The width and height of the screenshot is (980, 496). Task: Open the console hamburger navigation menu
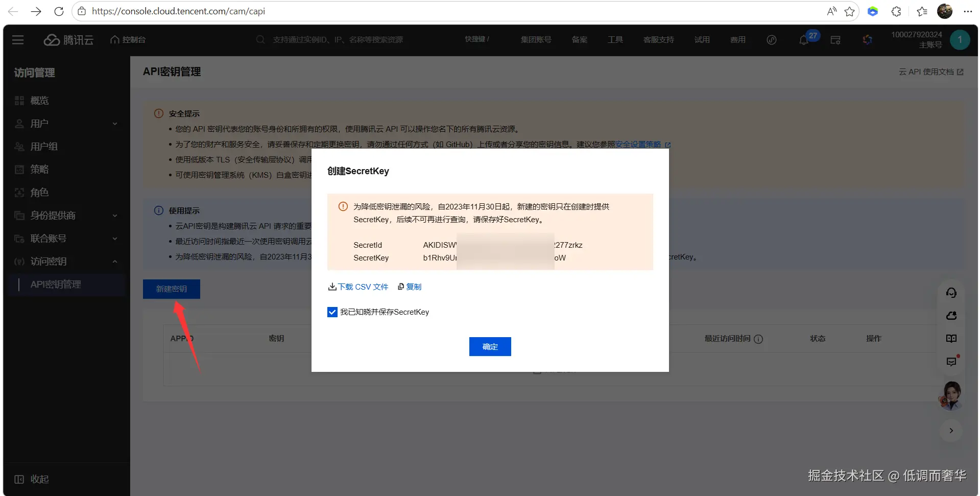[x=18, y=40]
